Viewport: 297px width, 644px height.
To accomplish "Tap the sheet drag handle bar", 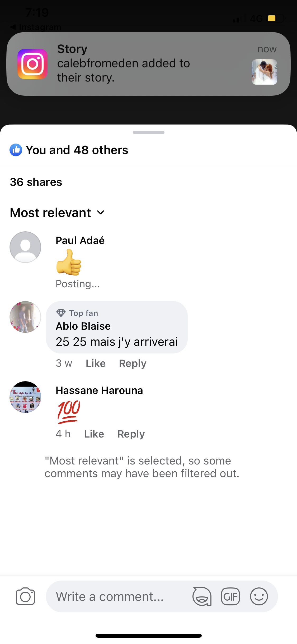I will [148, 132].
